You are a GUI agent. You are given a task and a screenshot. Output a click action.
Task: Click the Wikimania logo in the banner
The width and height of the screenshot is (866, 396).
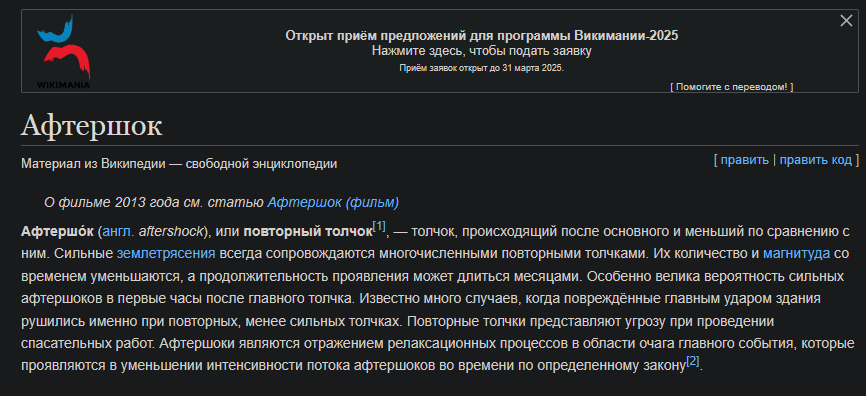(x=64, y=51)
